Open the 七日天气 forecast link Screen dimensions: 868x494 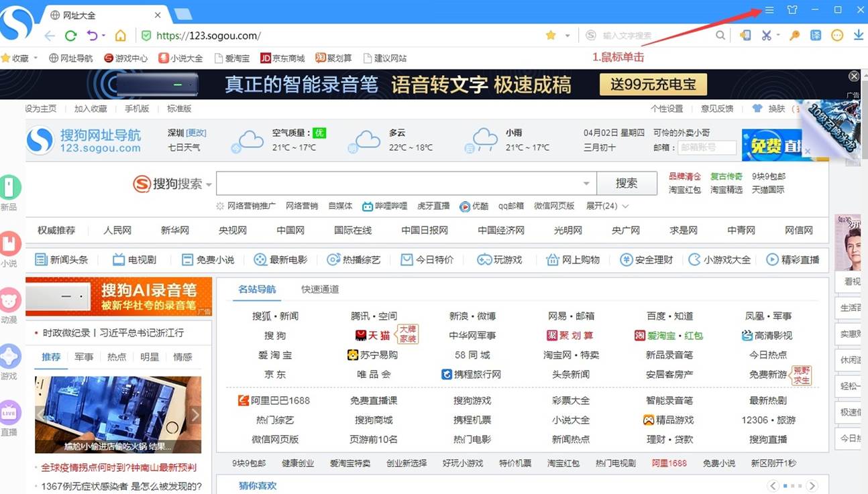(x=184, y=147)
